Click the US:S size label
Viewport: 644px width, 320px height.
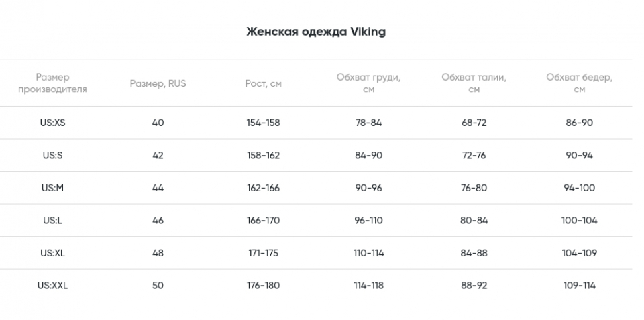click(x=52, y=155)
